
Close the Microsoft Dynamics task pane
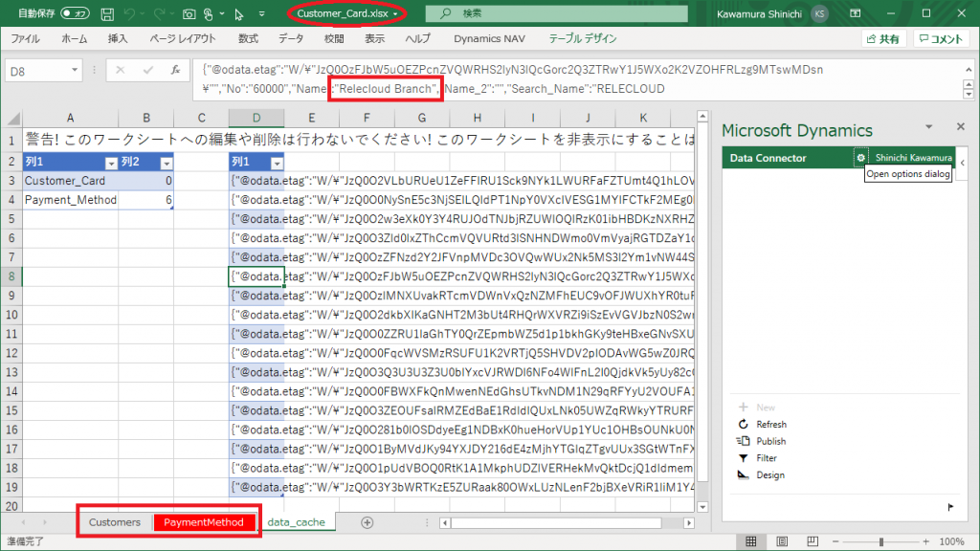tap(961, 127)
